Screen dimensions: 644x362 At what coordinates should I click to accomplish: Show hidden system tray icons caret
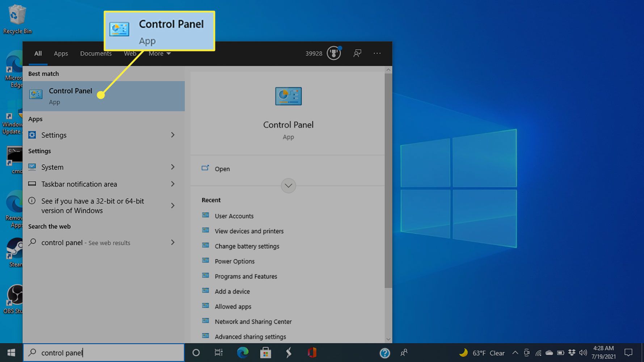click(515, 353)
